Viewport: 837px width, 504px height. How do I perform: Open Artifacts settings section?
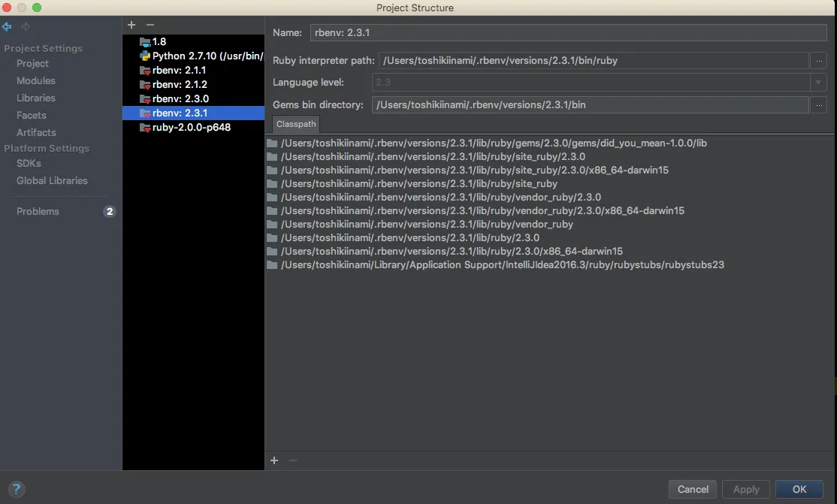point(36,132)
